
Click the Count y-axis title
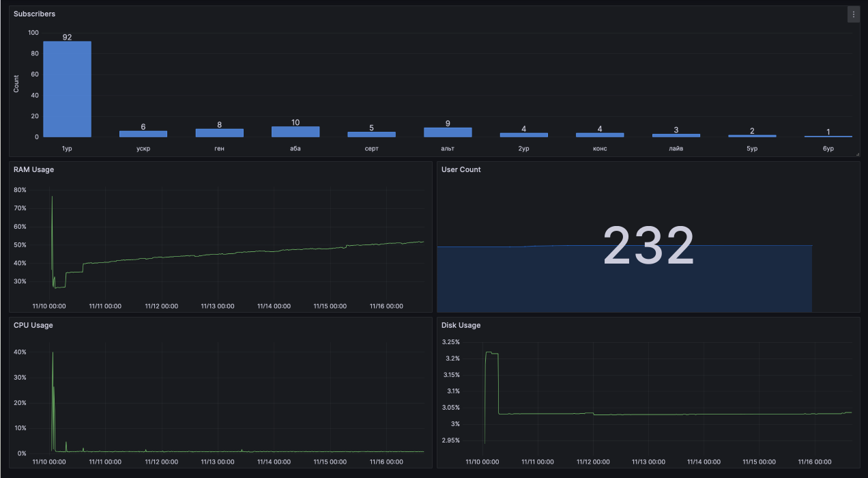pos(17,85)
